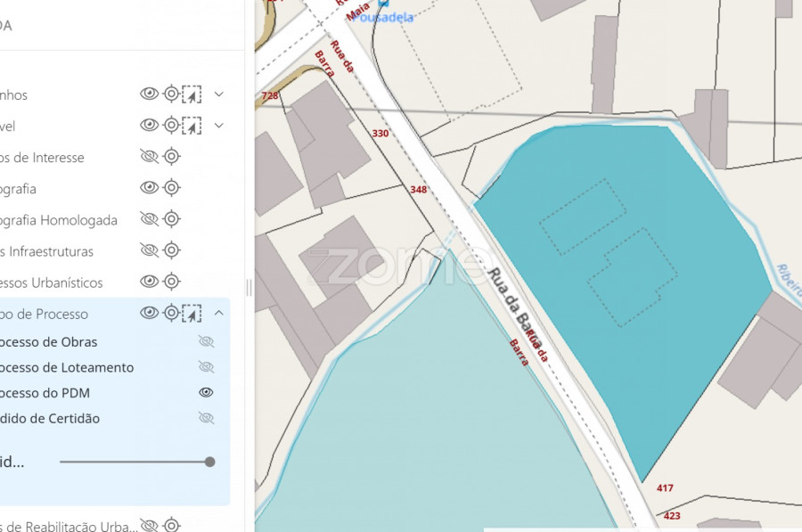
Task: Click target icon for Processos Urbanísticos layer
Action: (x=172, y=282)
